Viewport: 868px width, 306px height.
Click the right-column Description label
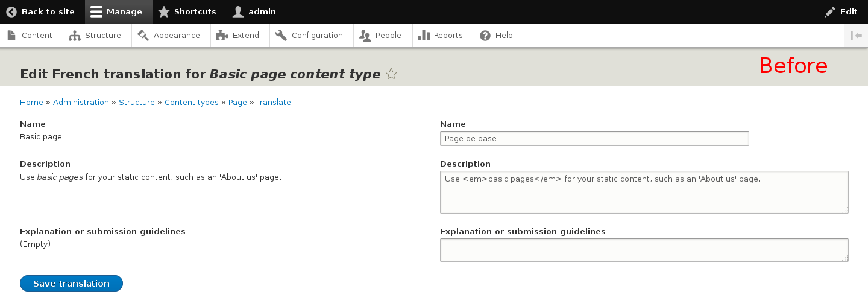[x=465, y=164]
